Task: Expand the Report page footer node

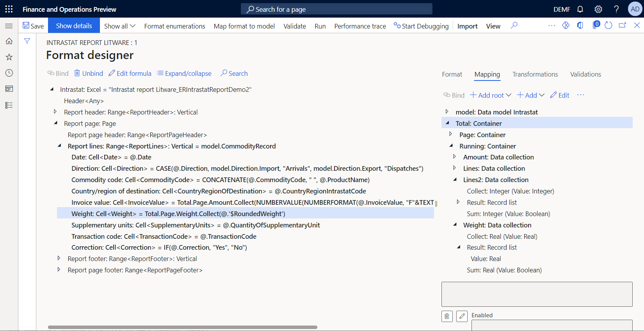Action: (59, 270)
